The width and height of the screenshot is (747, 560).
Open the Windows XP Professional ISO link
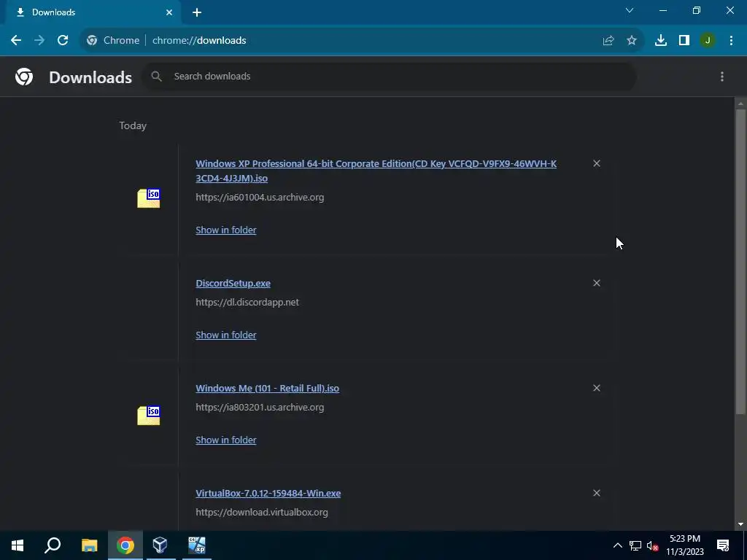pyautogui.click(x=376, y=171)
